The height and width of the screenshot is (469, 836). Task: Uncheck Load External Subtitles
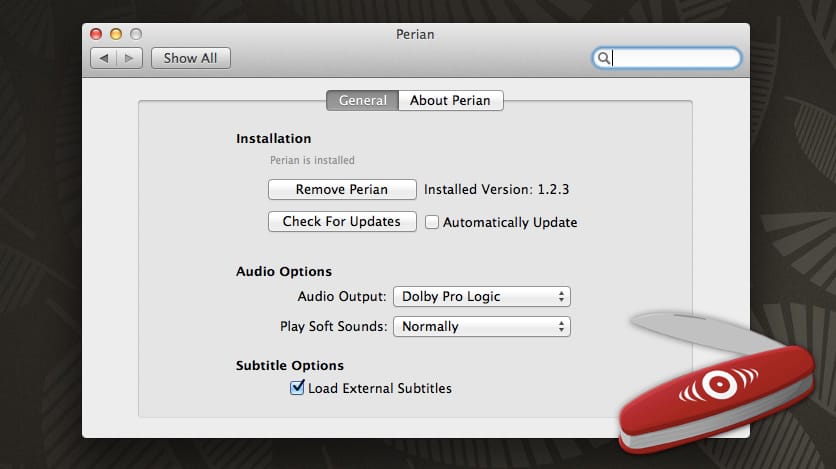(x=297, y=387)
